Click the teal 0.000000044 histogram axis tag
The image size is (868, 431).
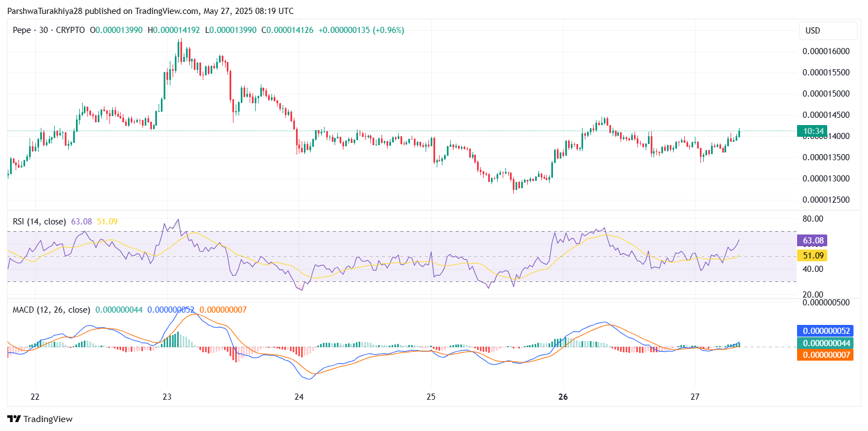pyautogui.click(x=824, y=343)
